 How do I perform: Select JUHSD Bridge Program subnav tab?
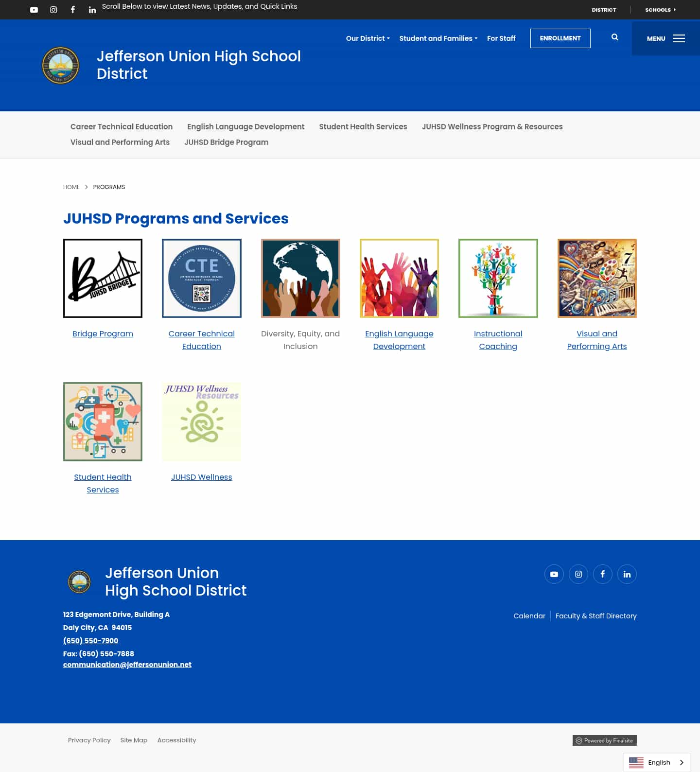[x=227, y=142]
